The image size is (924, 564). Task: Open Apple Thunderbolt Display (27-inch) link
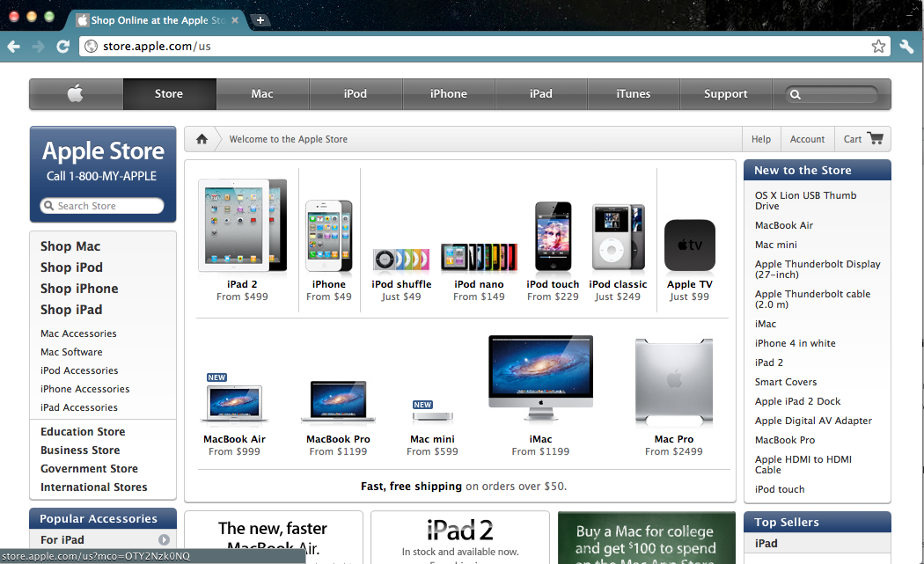(x=818, y=269)
